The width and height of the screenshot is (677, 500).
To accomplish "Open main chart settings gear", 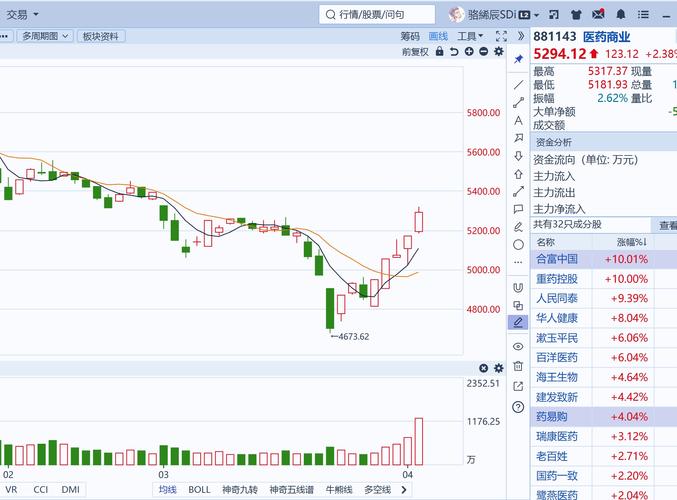I will click(x=499, y=52).
